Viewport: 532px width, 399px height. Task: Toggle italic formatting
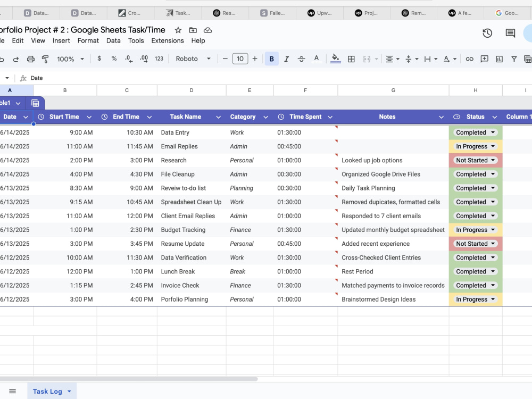tap(286, 59)
